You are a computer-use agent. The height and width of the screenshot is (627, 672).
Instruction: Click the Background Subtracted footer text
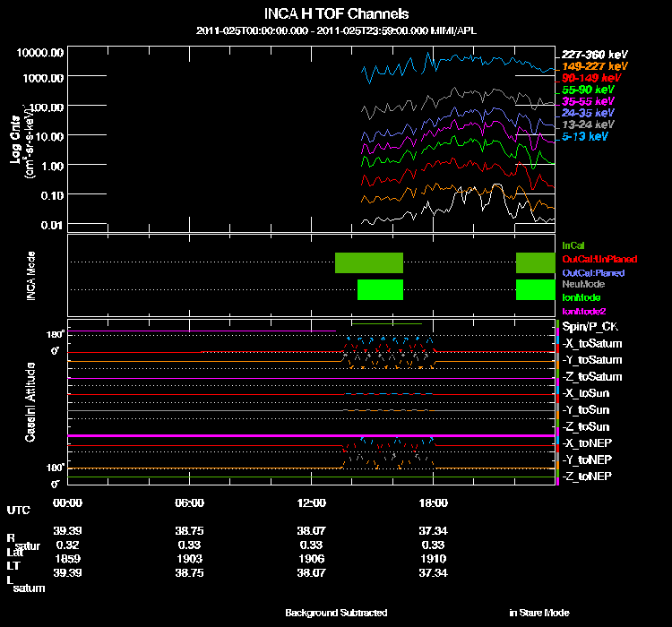(336, 613)
